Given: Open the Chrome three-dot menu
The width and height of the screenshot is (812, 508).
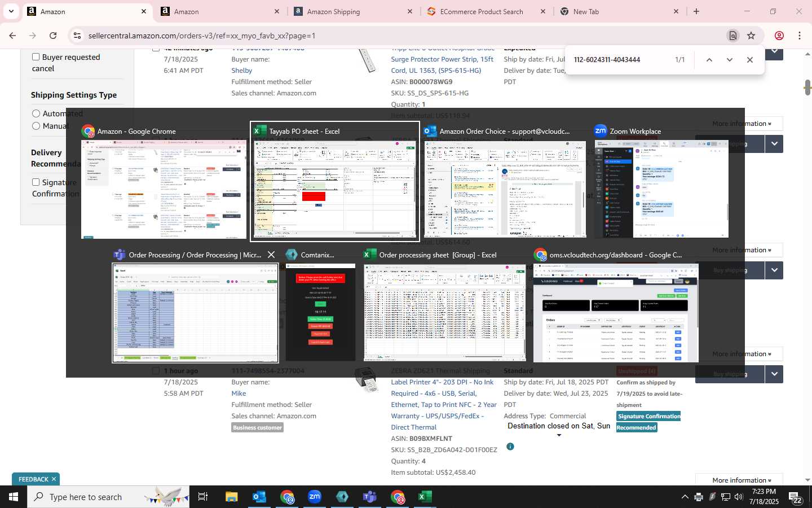Looking at the screenshot, I should (x=800, y=36).
